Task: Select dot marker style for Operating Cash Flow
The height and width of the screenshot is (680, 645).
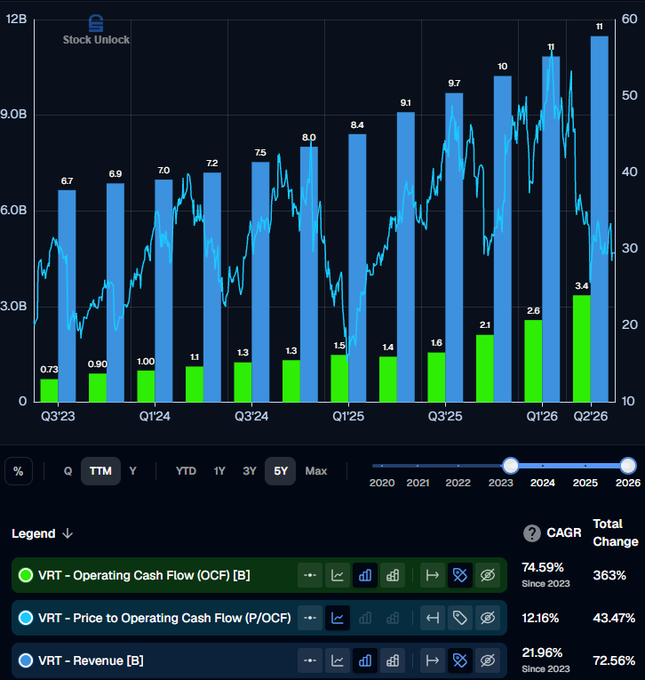Action: click(x=310, y=575)
